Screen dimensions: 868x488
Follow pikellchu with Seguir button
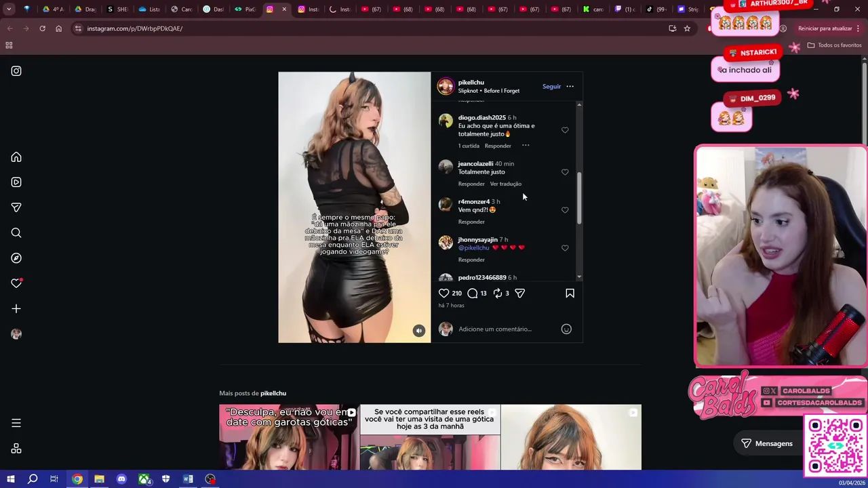click(x=551, y=86)
